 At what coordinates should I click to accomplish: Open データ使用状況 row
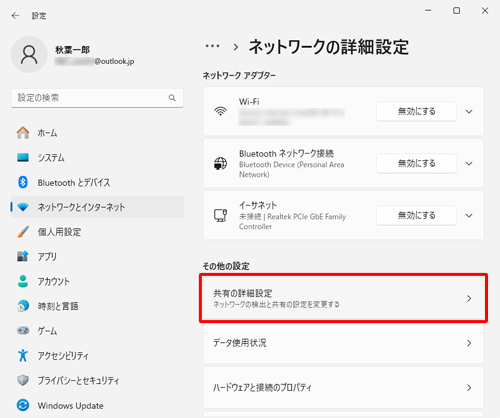[x=343, y=343]
